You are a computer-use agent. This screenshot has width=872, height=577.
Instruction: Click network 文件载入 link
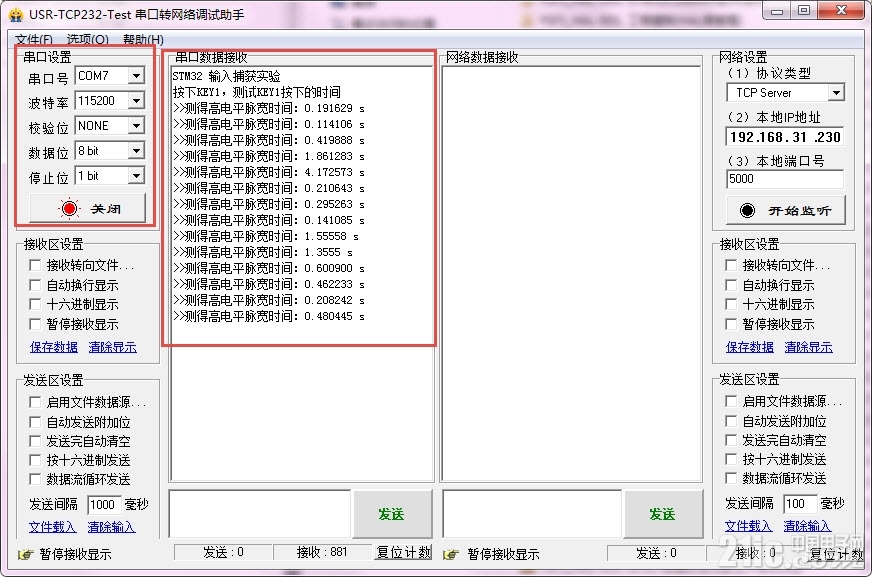tap(749, 525)
